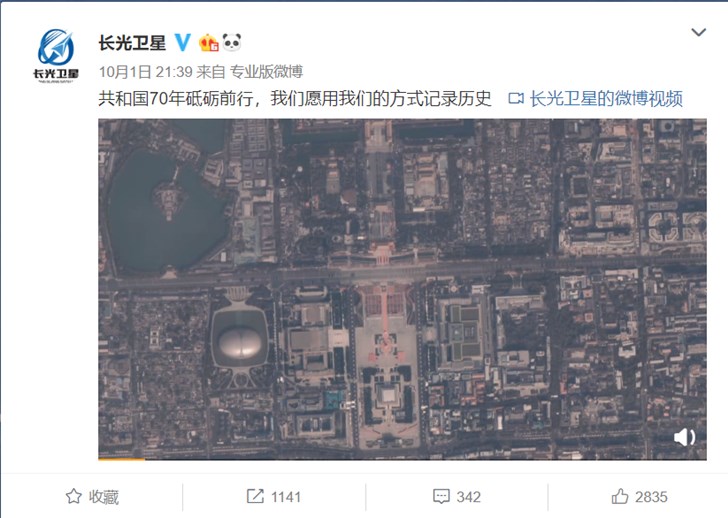Open 长光卫星的微博视频 link

click(x=606, y=99)
